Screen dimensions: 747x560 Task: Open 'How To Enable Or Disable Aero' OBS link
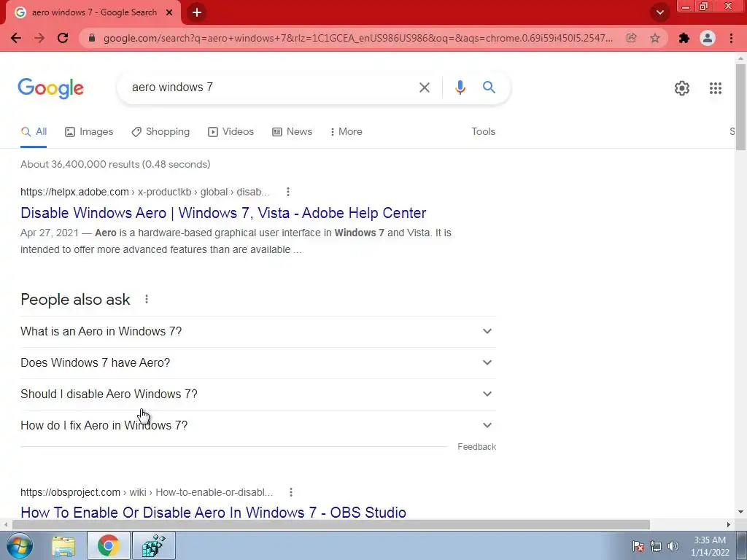(x=214, y=513)
